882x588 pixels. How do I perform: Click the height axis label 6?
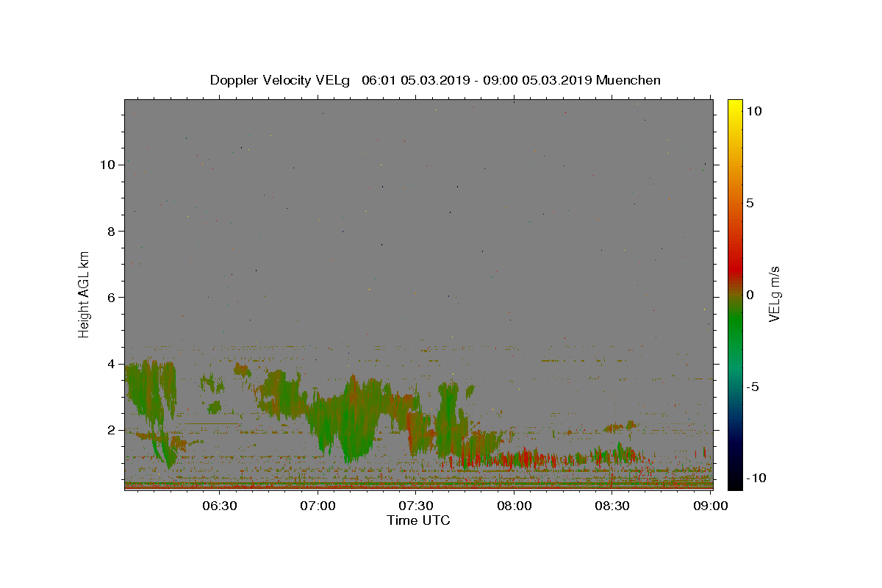(x=110, y=297)
